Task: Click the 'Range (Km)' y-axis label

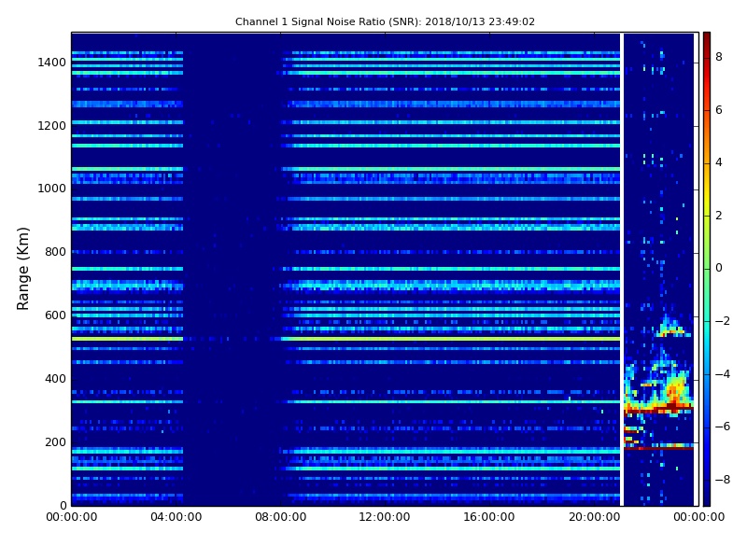Action: pos(22,269)
